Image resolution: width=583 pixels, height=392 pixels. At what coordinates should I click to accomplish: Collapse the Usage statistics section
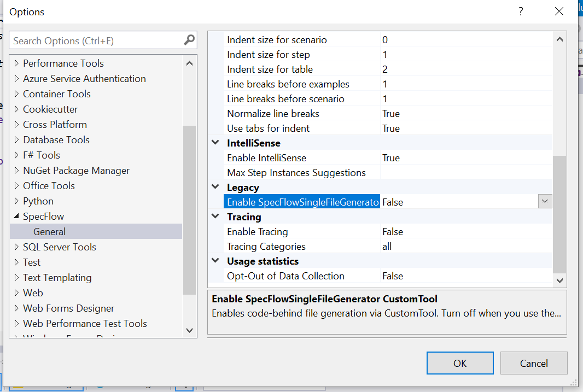click(x=215, y=261)
